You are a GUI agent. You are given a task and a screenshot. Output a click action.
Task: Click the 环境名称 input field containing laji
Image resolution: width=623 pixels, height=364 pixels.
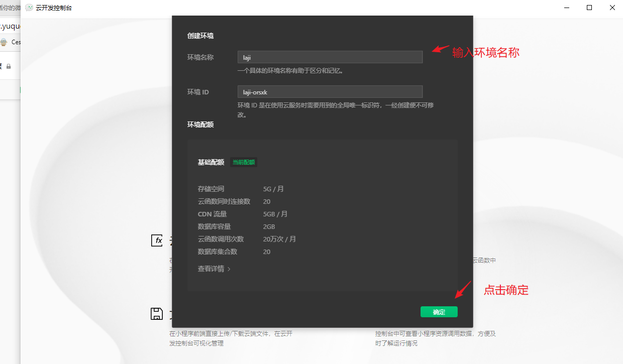point(330,57)
